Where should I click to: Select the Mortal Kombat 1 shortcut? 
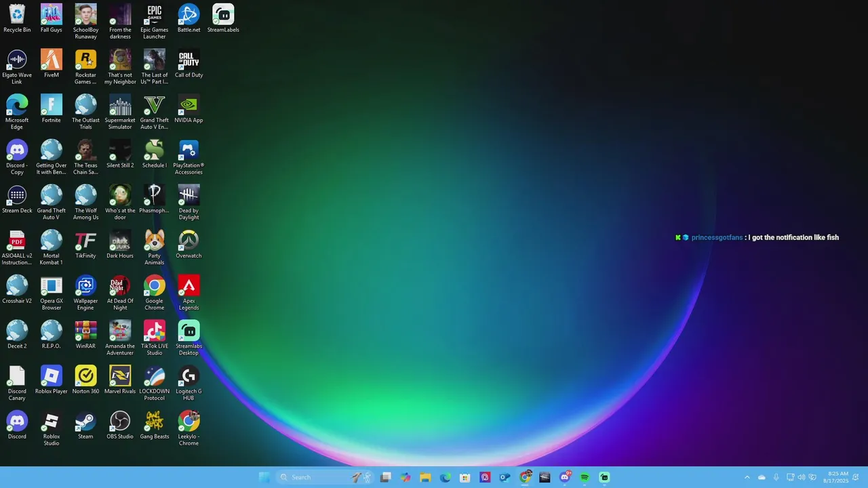coord(52,247)
